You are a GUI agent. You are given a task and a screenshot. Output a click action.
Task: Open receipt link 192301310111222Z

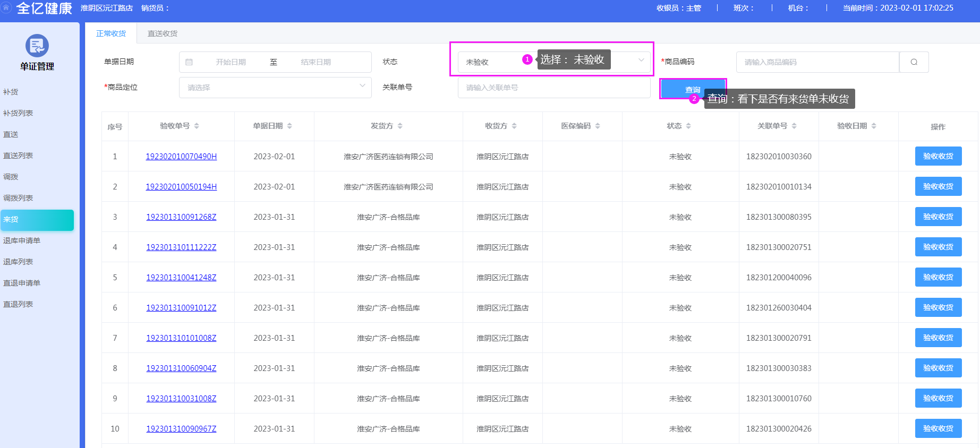click(181, 247)
